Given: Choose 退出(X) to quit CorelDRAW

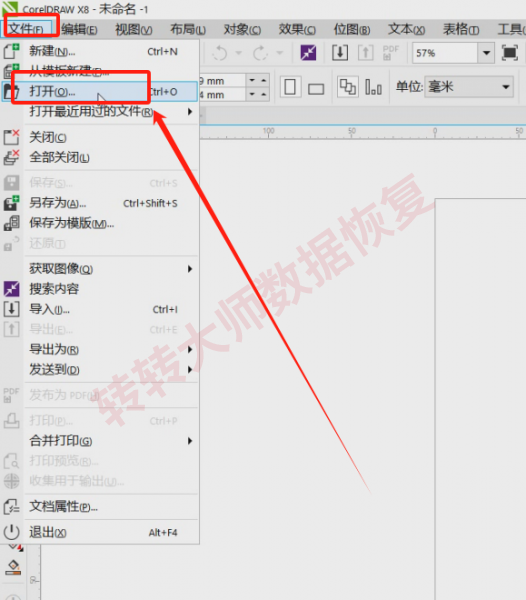Looking at the screenshot, I should 99,532.
